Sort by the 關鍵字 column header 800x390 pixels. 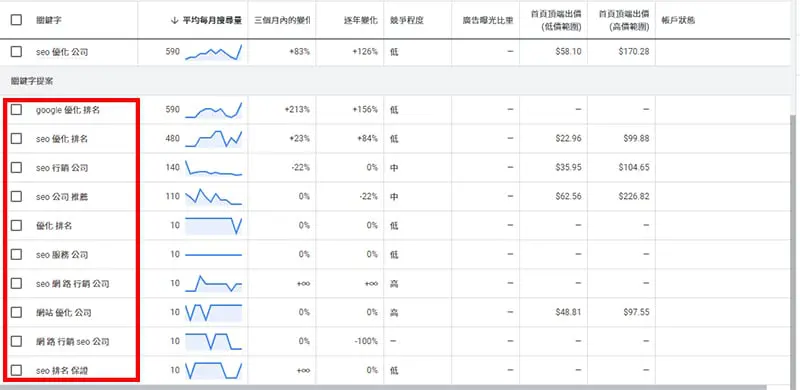(49, 20)
